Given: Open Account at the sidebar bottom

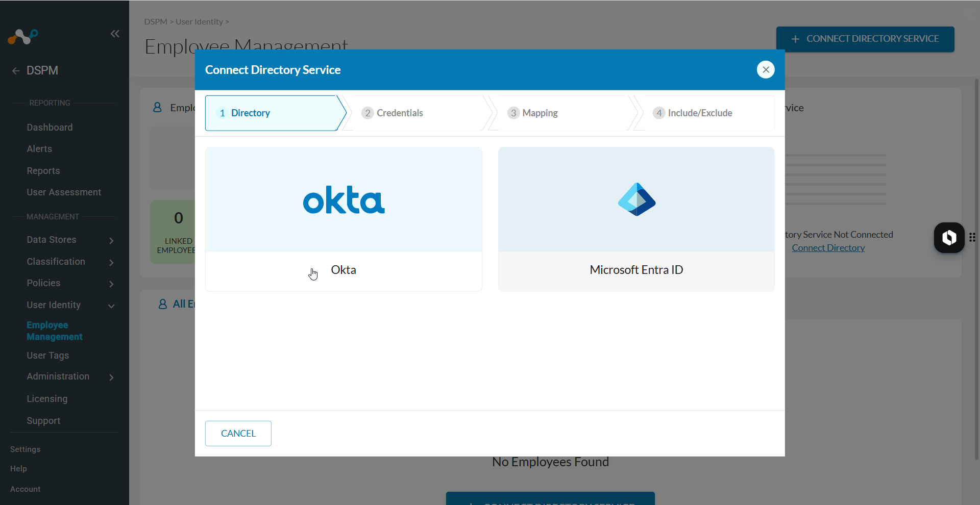Looking at the screenshot, I should click(x=25, y=489).
